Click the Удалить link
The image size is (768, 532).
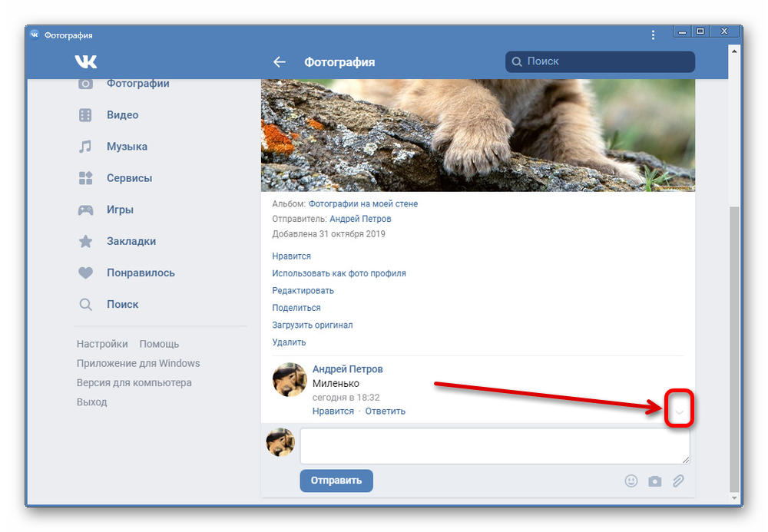289,342
